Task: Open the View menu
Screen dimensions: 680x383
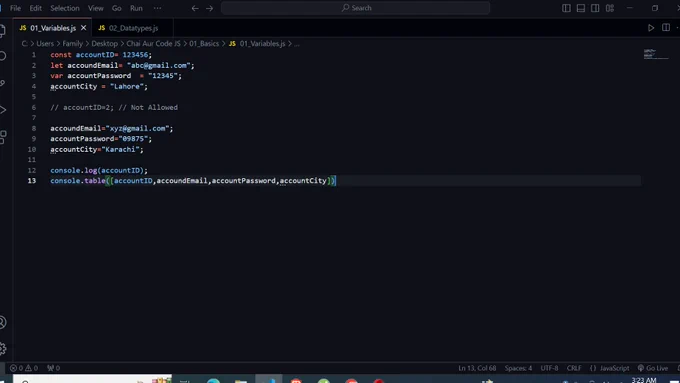Action: point(95,8)
